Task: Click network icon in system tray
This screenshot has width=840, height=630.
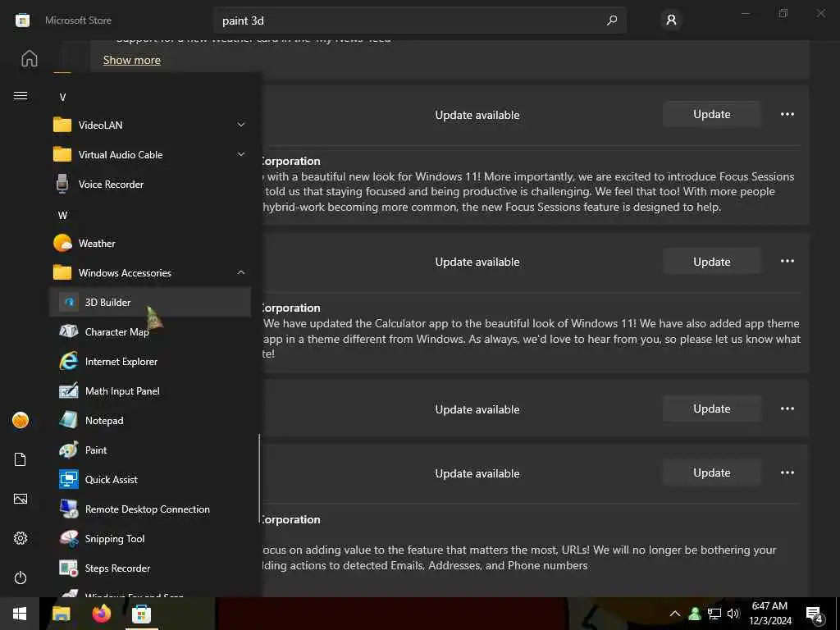Action: coord(714,614)
